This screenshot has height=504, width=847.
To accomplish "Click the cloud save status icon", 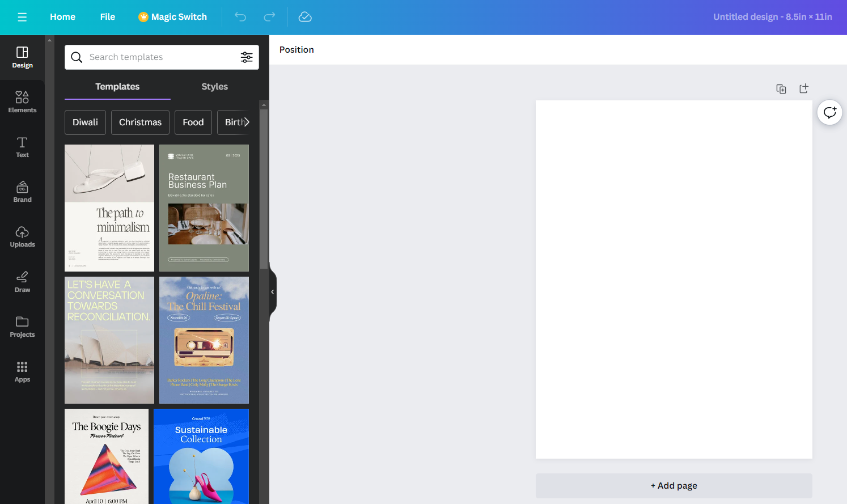I will [x=305, y=17].
